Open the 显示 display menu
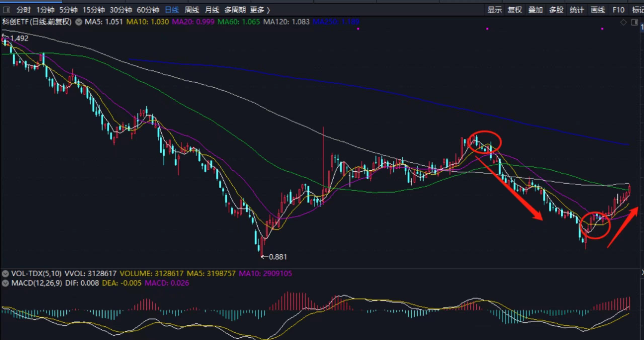The width and height of the screenshot is (644, 340). 495,10
